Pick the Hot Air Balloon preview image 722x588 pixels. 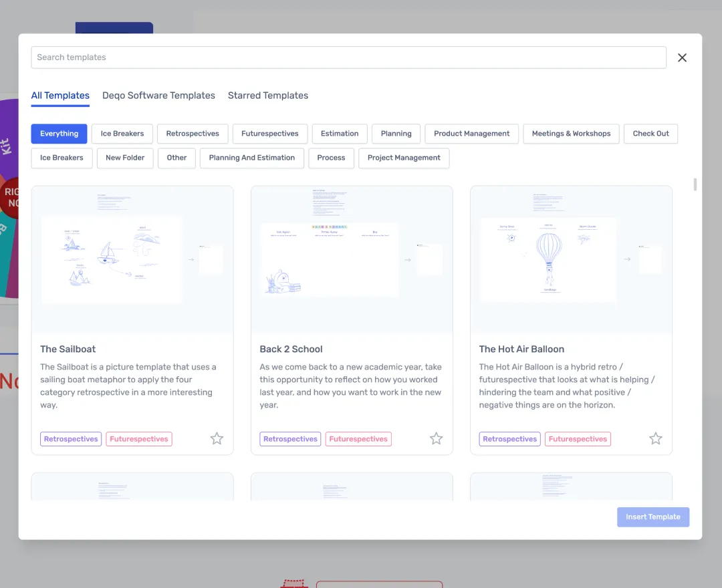click(x=571, y=259)
